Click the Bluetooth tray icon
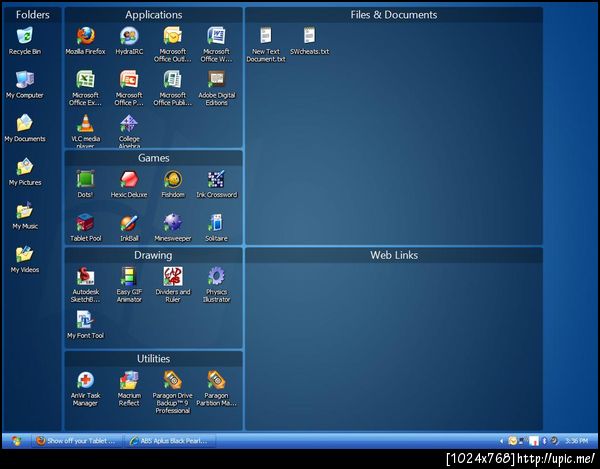The image size is (600, 469). click(545, 441)
